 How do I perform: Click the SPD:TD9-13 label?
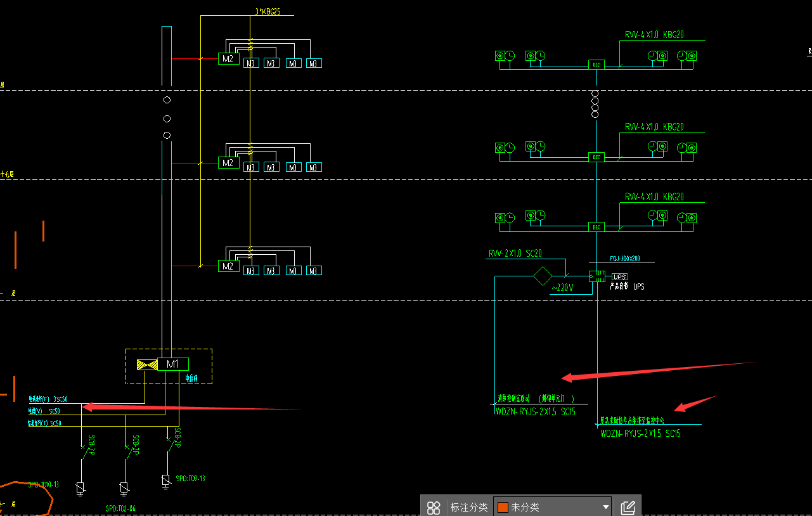pos(191,479)
